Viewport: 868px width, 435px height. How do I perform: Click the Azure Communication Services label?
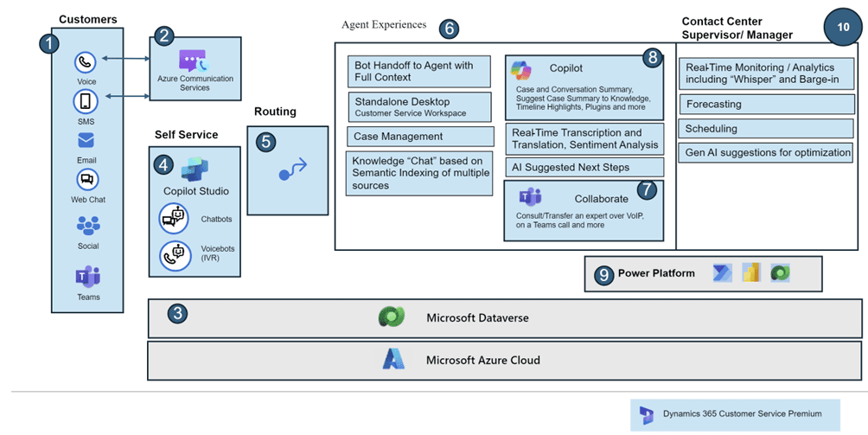[x=195, y=83]
